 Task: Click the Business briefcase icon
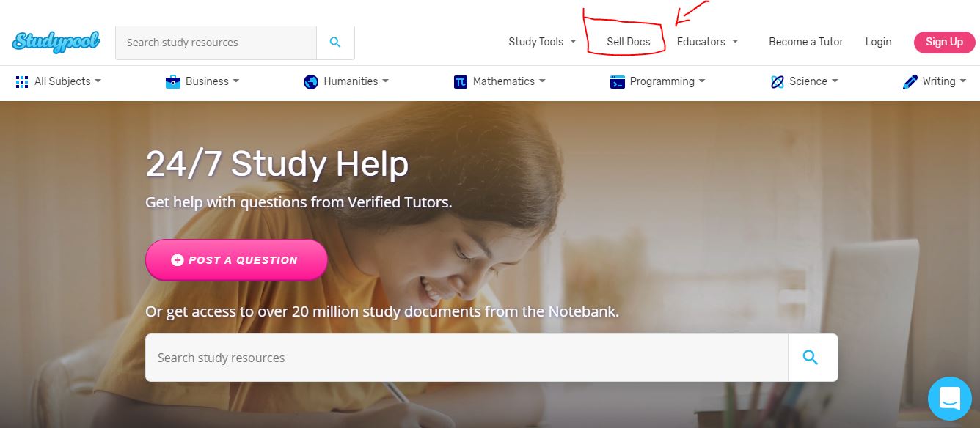pos(173,81)
